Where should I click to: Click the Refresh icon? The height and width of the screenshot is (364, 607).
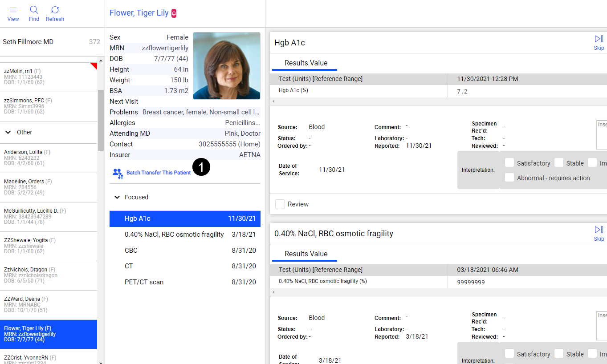click(55, 10)
